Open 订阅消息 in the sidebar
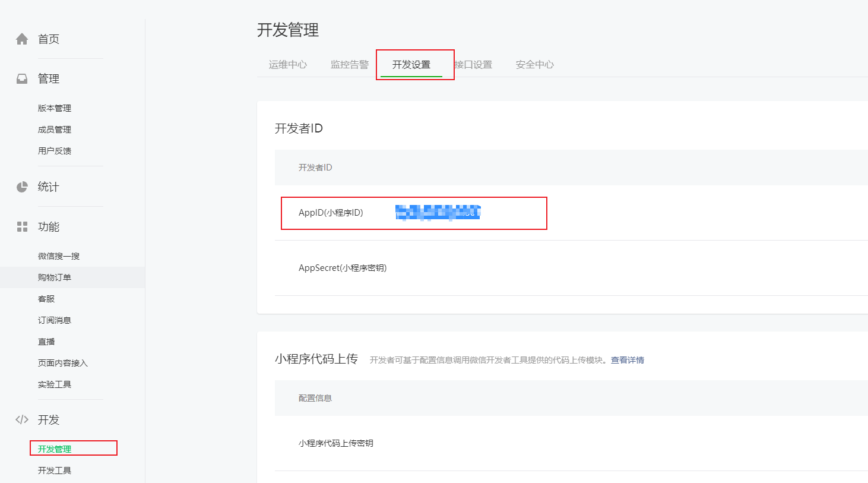Viewport: 868px width, 483px height. pos(55,320)
